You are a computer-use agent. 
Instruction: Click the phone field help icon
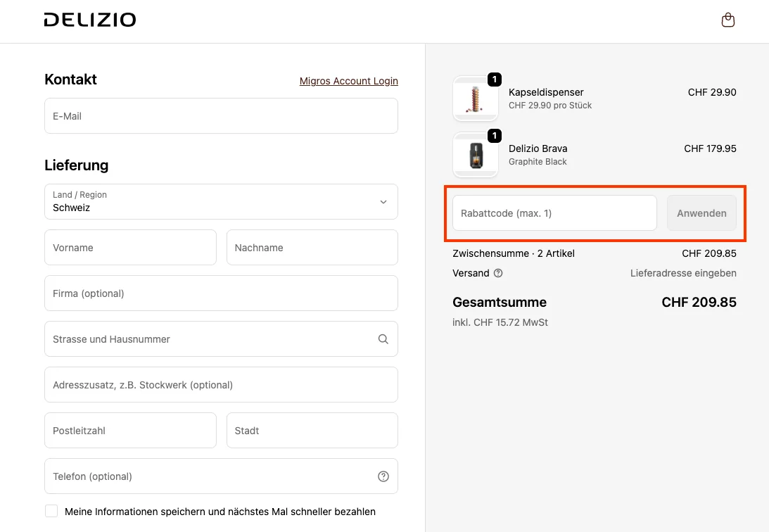pos(383,476)
